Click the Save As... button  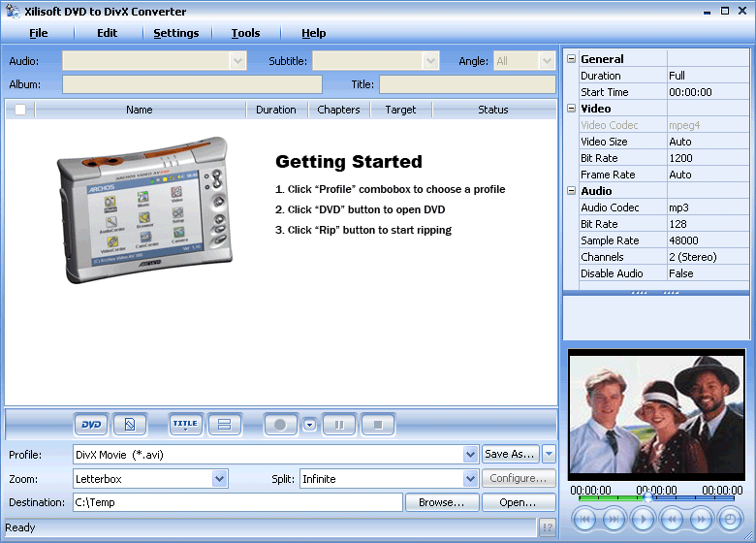[510, 454]
